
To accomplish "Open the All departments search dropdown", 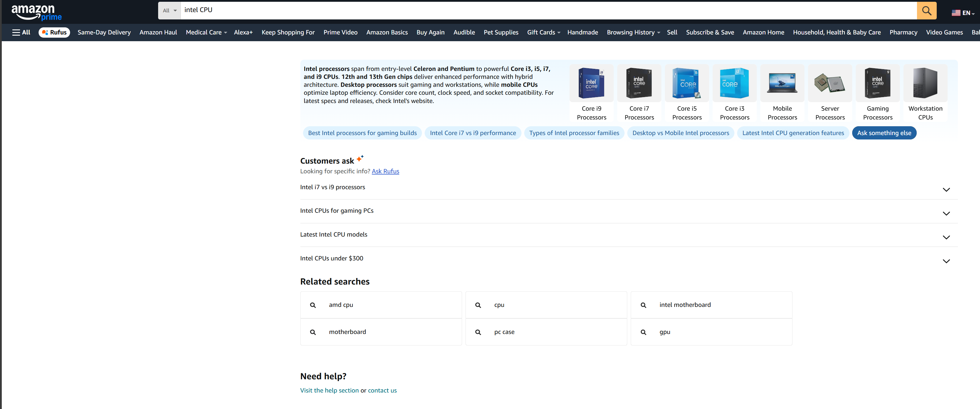I will [x=169, y=11].
